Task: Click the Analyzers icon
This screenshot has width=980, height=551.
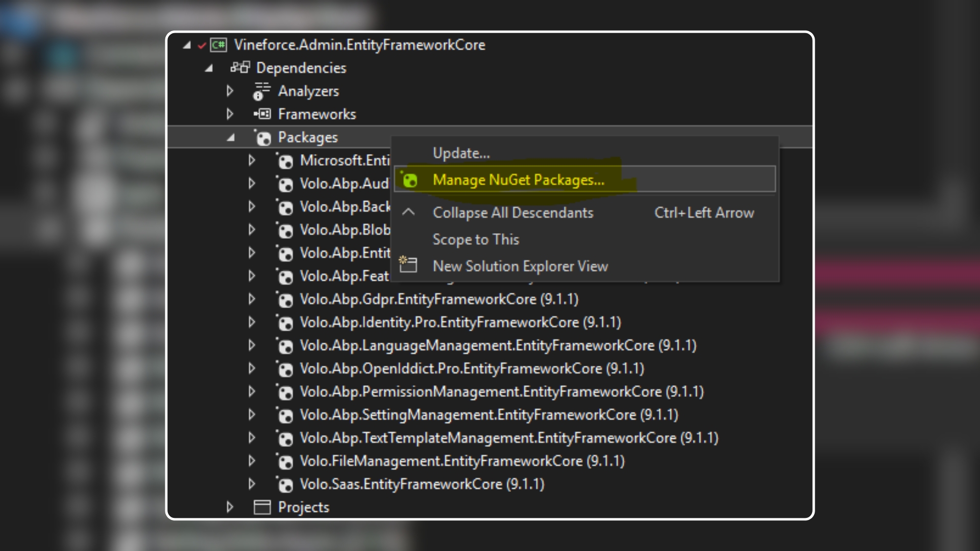Action: pyautogui.click(x=261, y=91)
